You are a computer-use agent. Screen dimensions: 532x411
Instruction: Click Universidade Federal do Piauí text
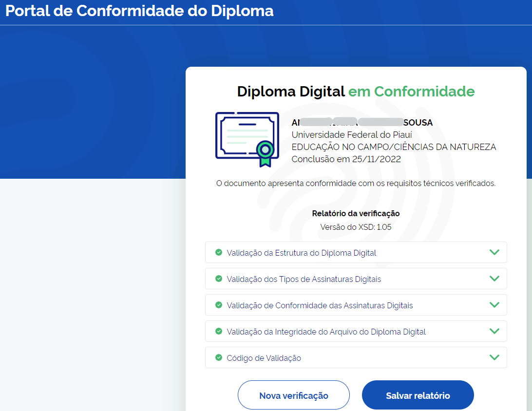(352, 134)
